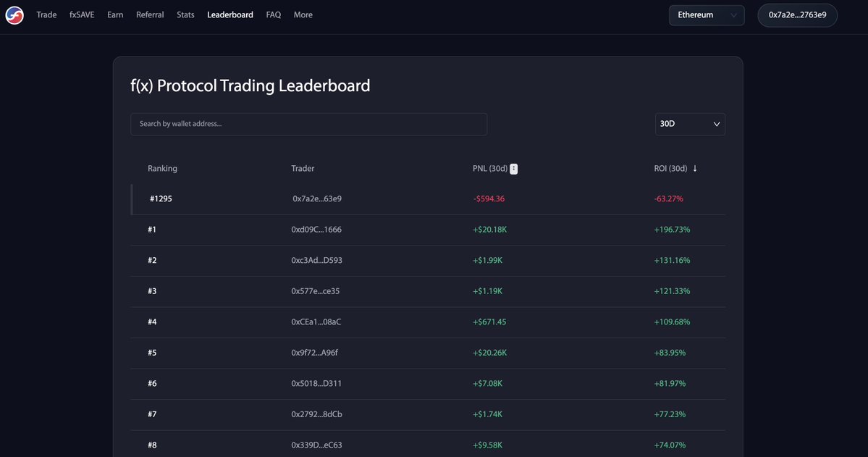Click ranking #5 in the leaderboard
868x457 pixels.
coord(152,353)
